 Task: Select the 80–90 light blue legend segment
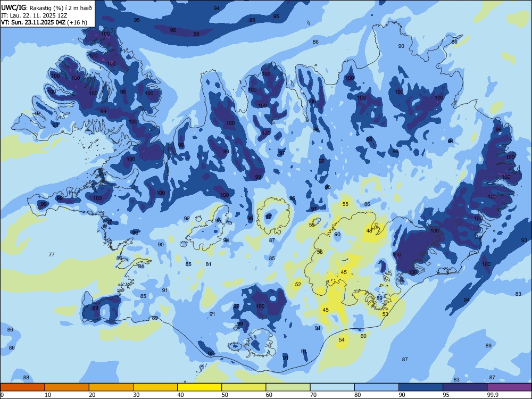[x=377, y=387]
